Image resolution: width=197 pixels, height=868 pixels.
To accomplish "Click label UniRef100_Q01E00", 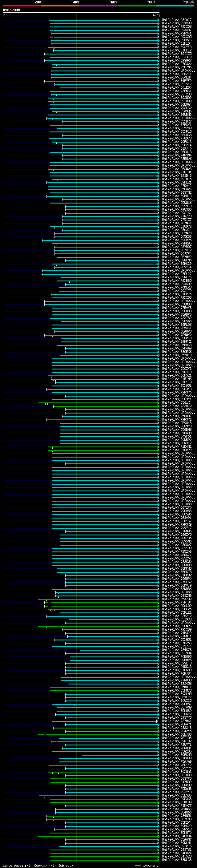I will click(177, 88).
